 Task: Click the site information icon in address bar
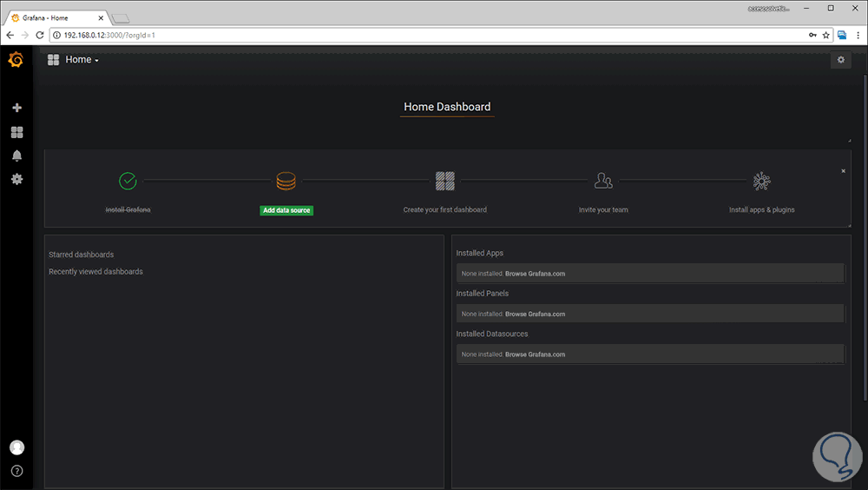click(56, 35)
